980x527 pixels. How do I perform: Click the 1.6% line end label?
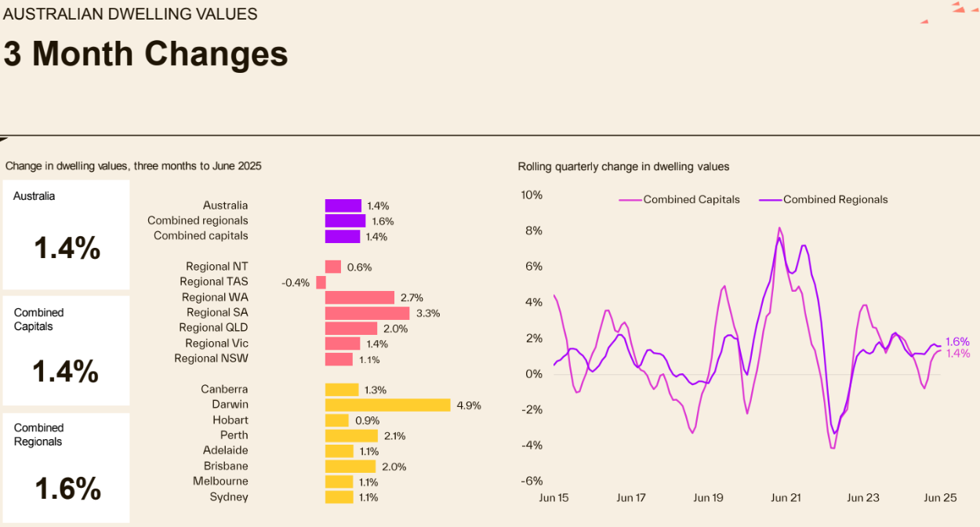[957, 342]
